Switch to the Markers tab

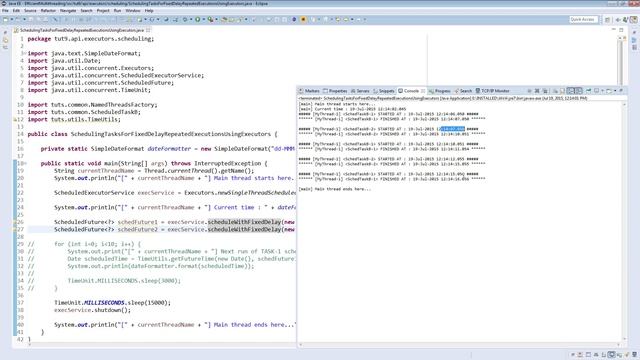click(309, 91)
